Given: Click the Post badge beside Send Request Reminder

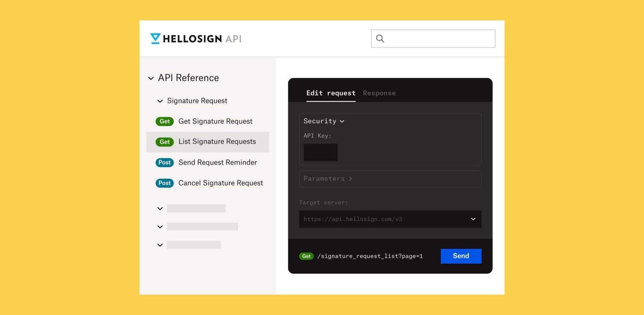Looking at the screenshot, I should (165, 162).
